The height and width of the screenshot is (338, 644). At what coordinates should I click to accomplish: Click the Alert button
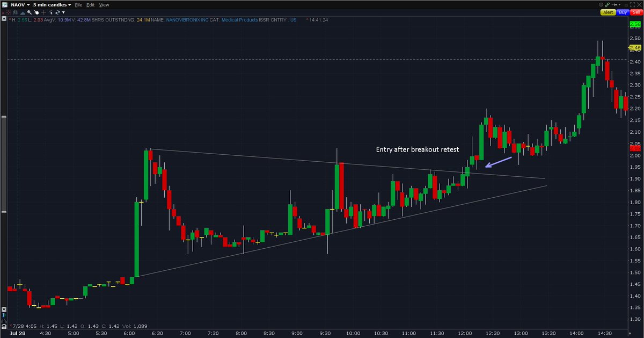point(608,12)
